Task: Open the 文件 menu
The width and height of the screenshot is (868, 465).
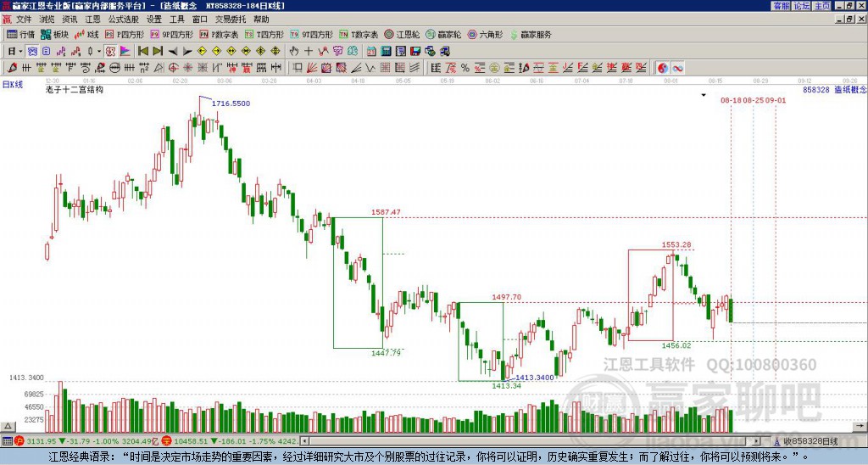Action: pos(24,20)
